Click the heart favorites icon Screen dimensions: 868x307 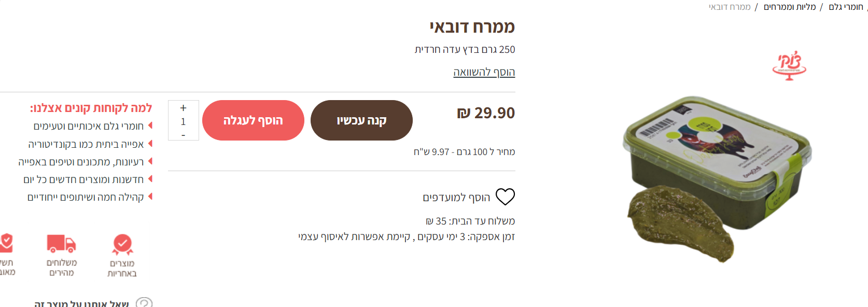tap(505, 197)
